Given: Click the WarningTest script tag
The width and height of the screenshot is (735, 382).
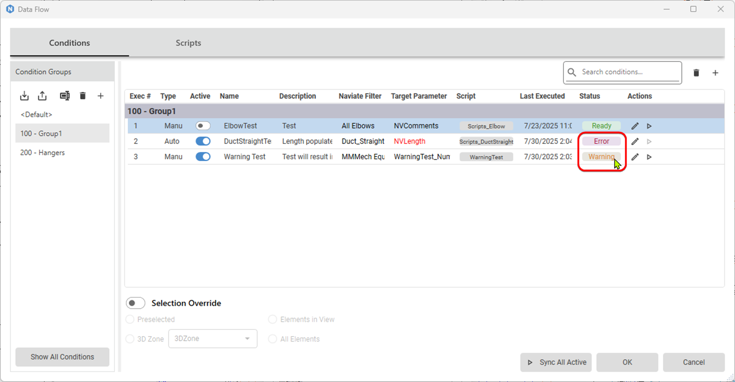Looking at the screenshot, I should [x=486, y=157].
